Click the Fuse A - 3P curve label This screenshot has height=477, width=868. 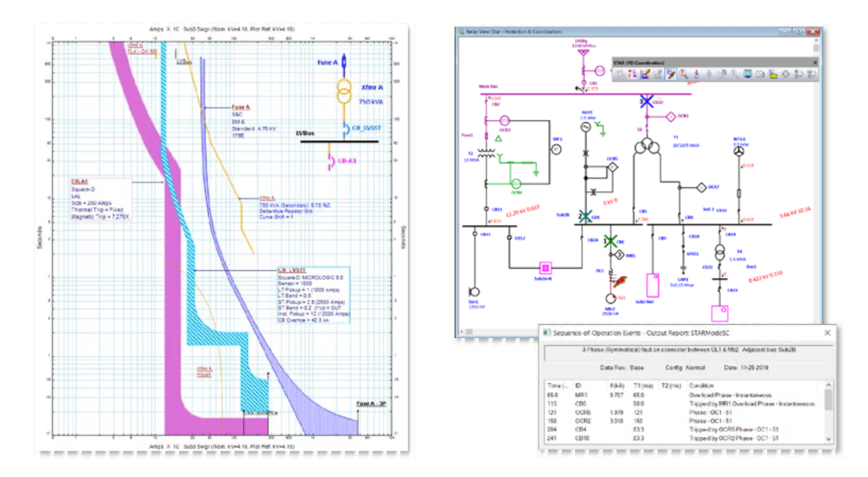click(x=372, y=402)
